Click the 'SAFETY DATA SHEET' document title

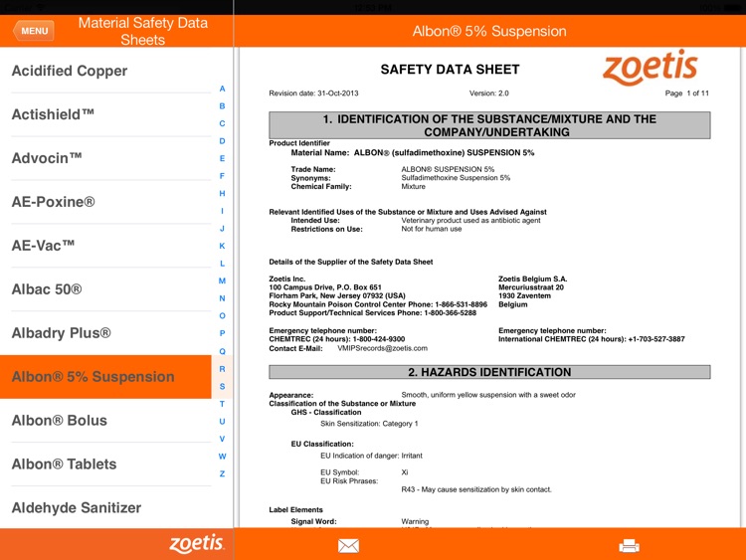point(450,70)
